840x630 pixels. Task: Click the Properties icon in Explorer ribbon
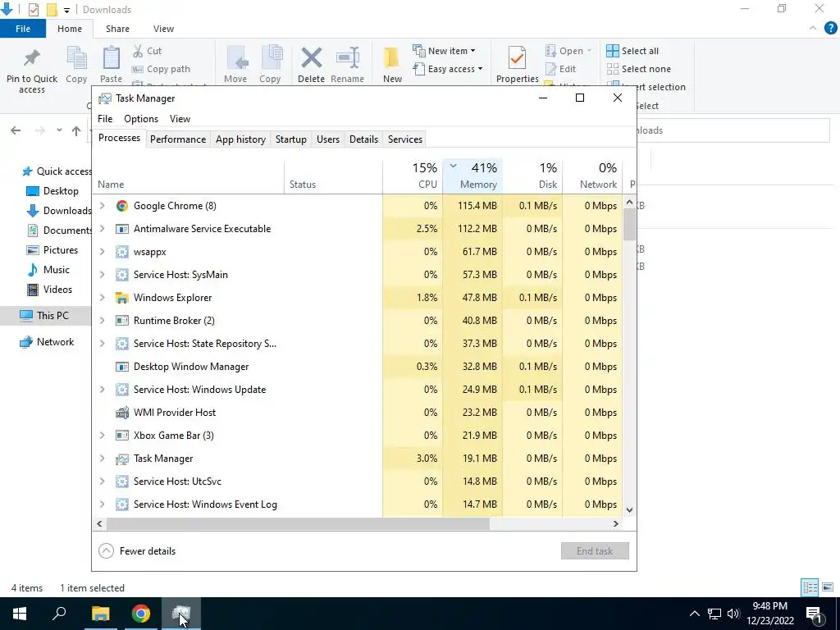click(x=517, y=57)
